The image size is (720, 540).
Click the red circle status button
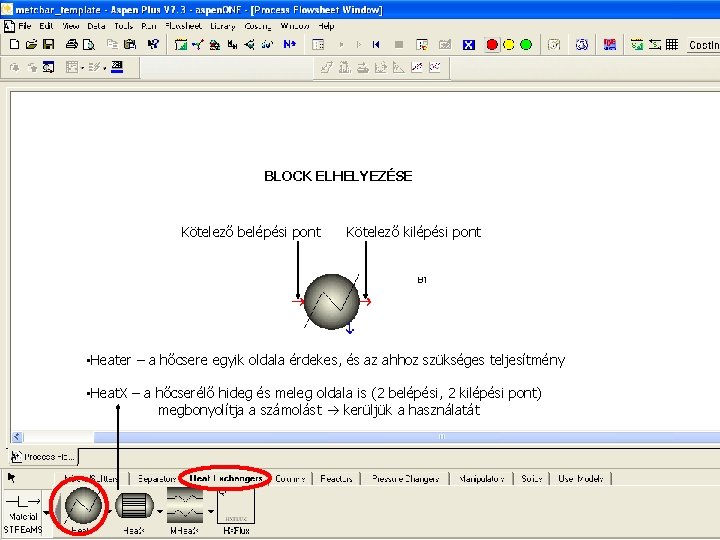(492, 45)
